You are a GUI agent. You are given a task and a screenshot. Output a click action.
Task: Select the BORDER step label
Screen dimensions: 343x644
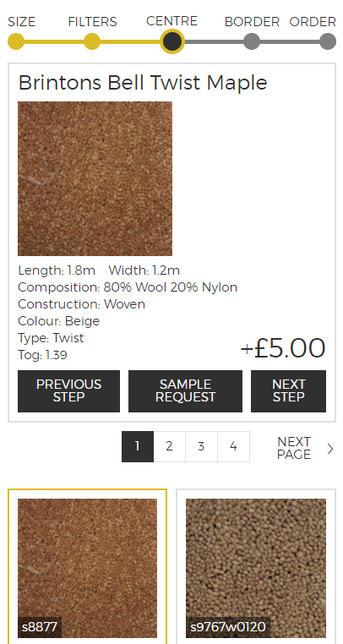pyautogui.click(x=252, y=22)
